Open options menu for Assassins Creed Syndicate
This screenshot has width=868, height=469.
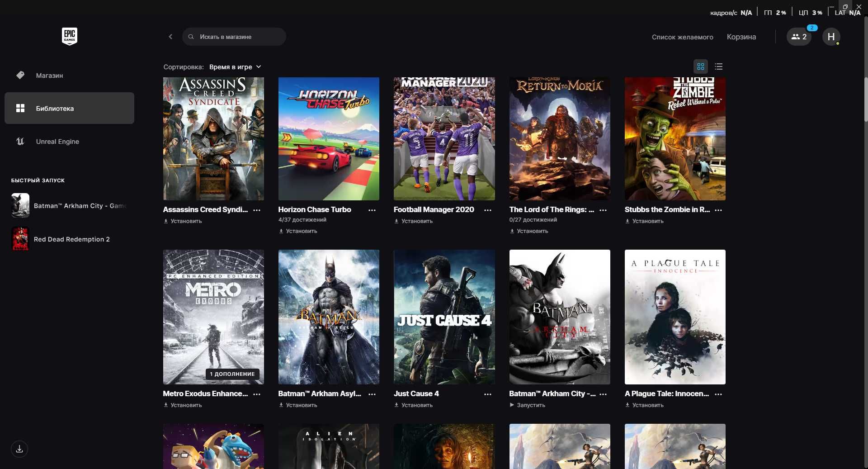pos(257,210)
